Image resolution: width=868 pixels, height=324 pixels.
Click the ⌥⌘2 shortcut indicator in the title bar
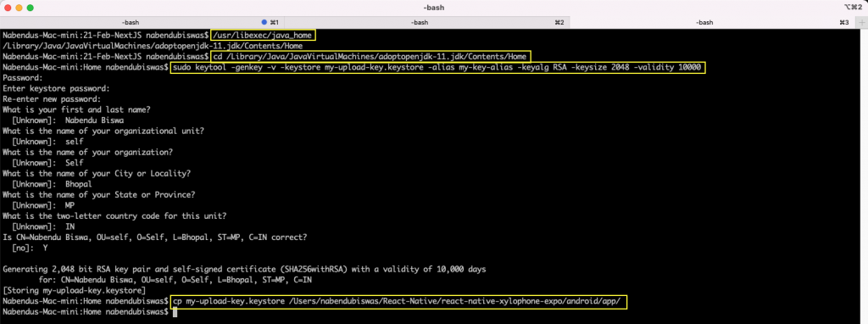[852, 8]
